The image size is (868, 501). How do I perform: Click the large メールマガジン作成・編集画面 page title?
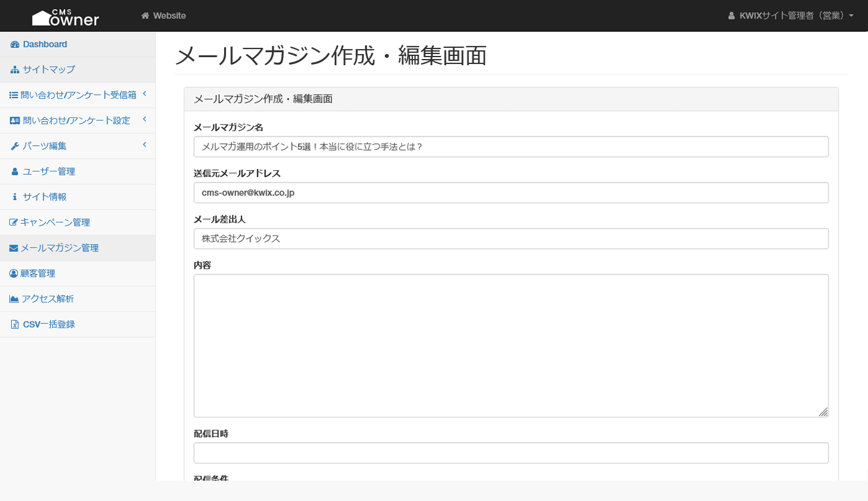tap(330, 55)
